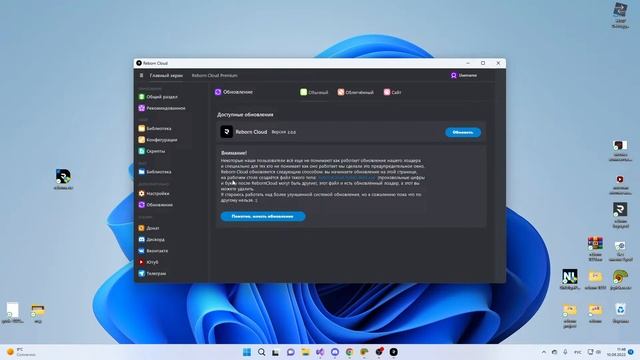The width and height of the screenshot is (640, 360).
Task: Click the blue file name link in warning text
Action: pyautogui.click(x=347, y=178)
